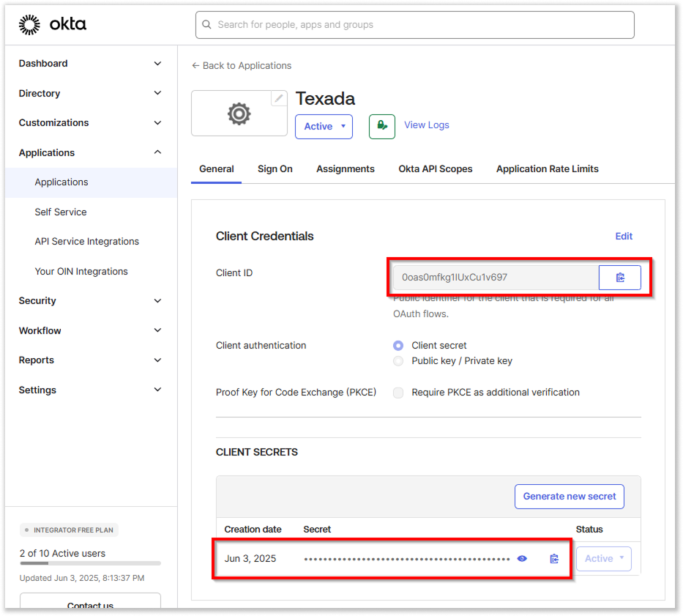Image resolution: width=683 pixels, height=616 pixels.
Task: Click the Jun 3, 2025 creation date
Action: (x=250, y=558)
